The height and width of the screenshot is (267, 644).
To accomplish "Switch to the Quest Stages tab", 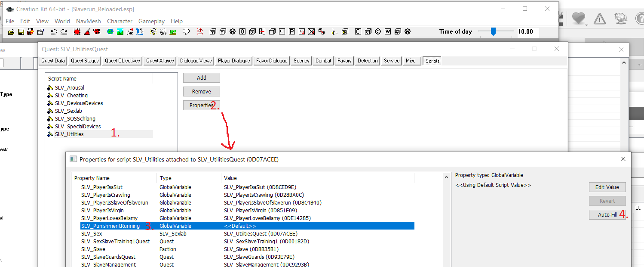I will 84,61.
